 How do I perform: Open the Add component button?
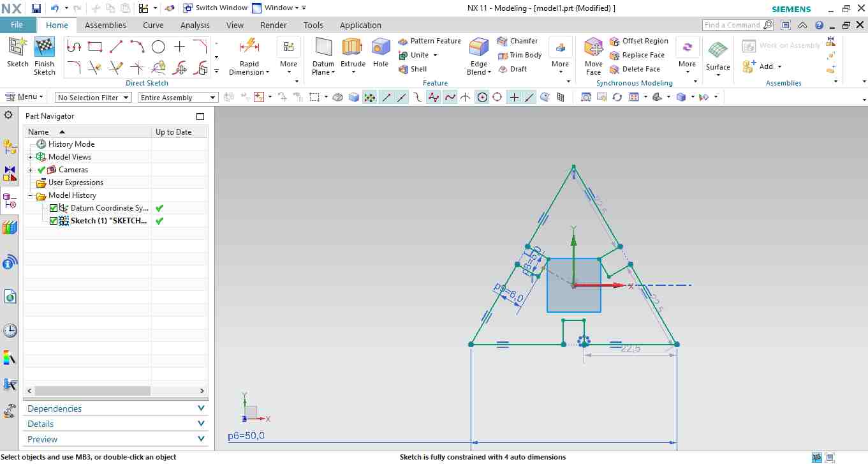pos(762,66)
